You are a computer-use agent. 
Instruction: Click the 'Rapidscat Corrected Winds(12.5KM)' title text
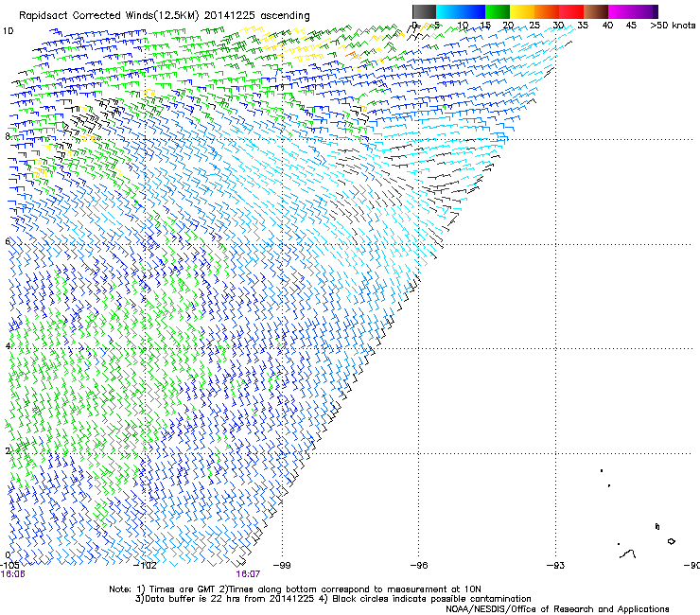point(109,16)
